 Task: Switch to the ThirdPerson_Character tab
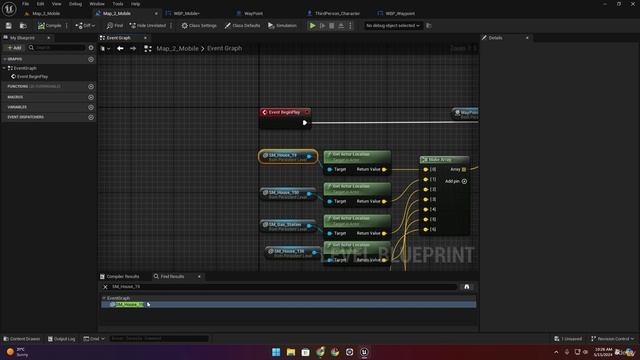pyautogui.click(x=337, y=13)
